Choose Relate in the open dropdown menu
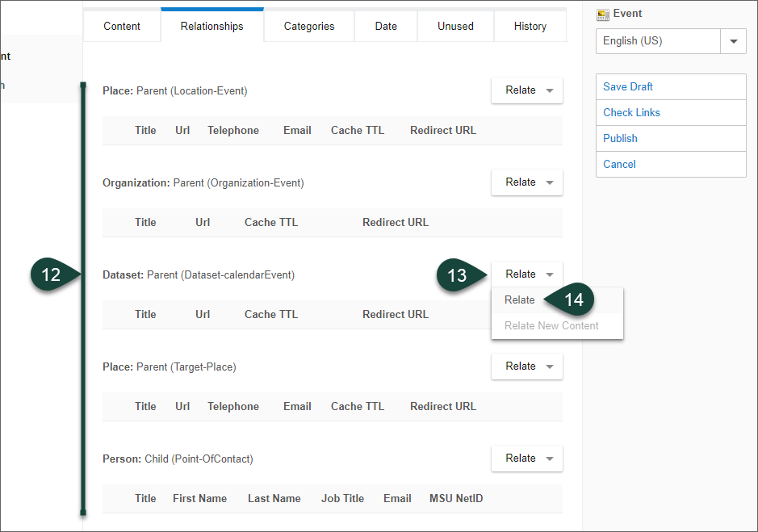This screenshot has height=532, width=758. point(520,300)
